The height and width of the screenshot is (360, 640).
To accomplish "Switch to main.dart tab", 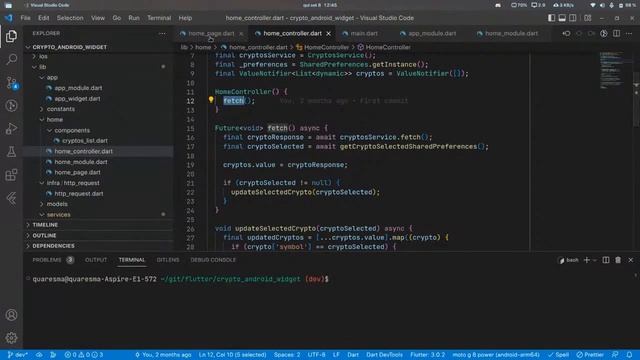I will click(364, 33).
